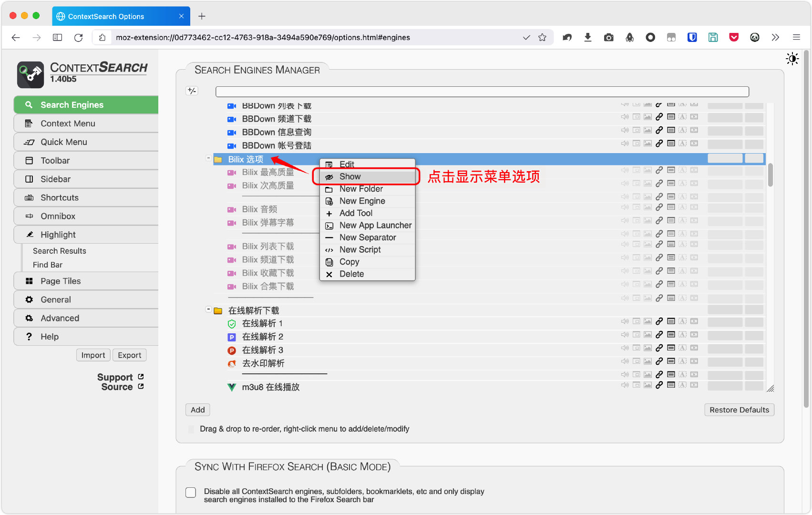The width and height of the screenshot is (812, 515).
Task: Choose Delete in the context menu
Action: pyautogui.click(x=367, y=274)
